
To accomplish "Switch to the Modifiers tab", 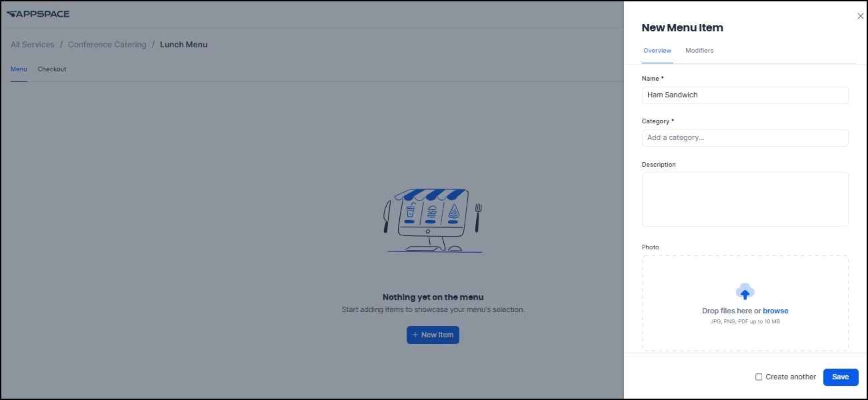I will 699,51.
